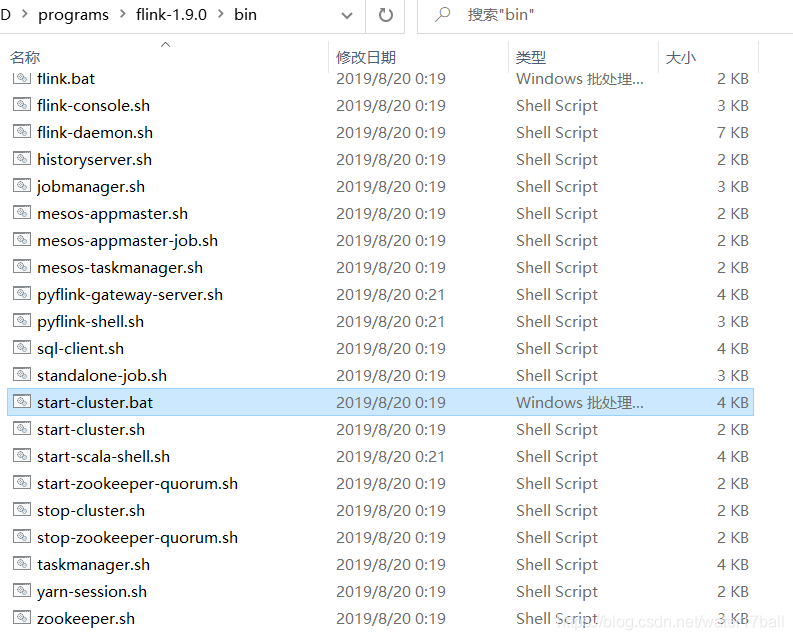Click the start-cluster.sh file icon
This screenshot has height=640, width=793.
(22, 429)
